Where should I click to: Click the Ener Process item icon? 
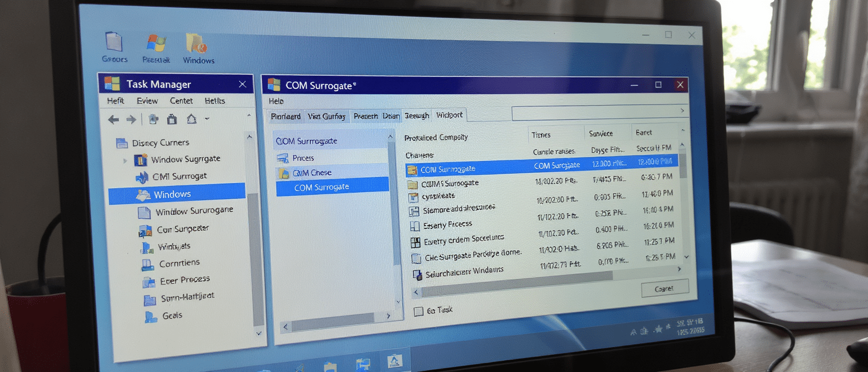tap(149, 282)
